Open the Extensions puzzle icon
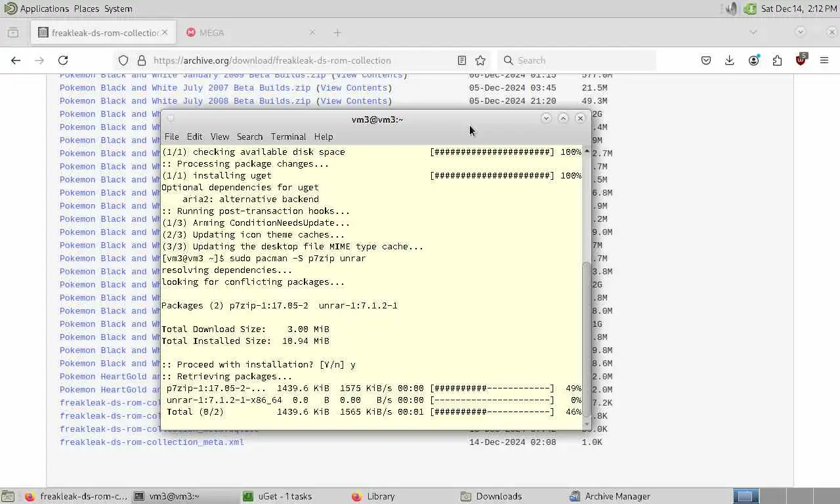This screenshot has width=840, height=504. coord(777,60)
